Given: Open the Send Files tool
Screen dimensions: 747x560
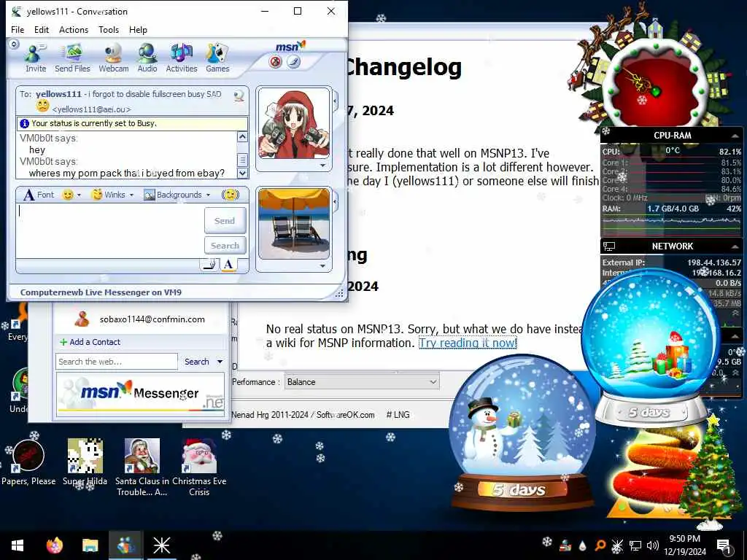Looking at the screenshot, I should (72, 58).
